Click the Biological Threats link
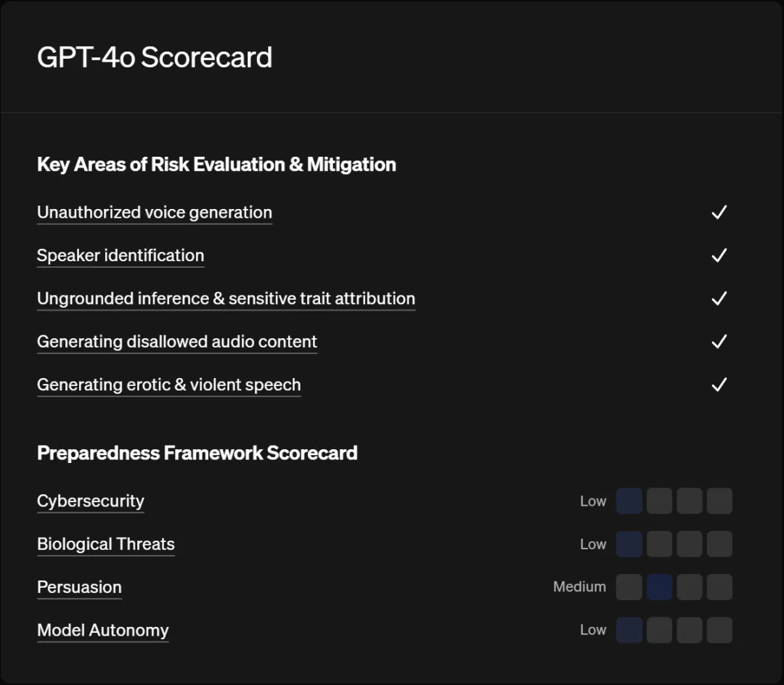Viewport: 784px width, 685px height. [x=106, y=544]
